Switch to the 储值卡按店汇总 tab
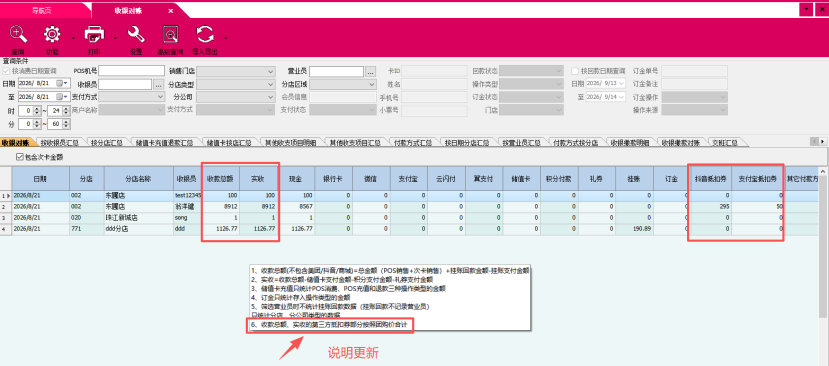The width and height of the screenshot is (829, 366). click(x=229, y=143)
